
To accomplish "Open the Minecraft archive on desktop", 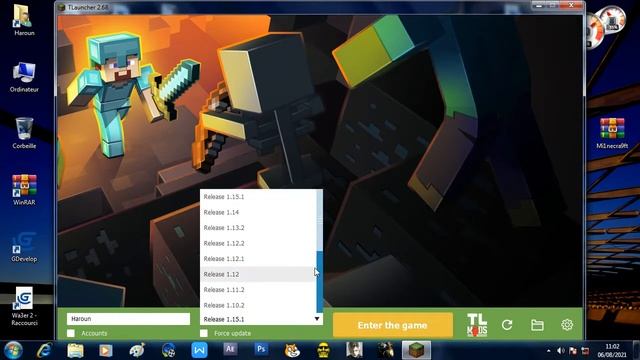I will tap(611, 133).
